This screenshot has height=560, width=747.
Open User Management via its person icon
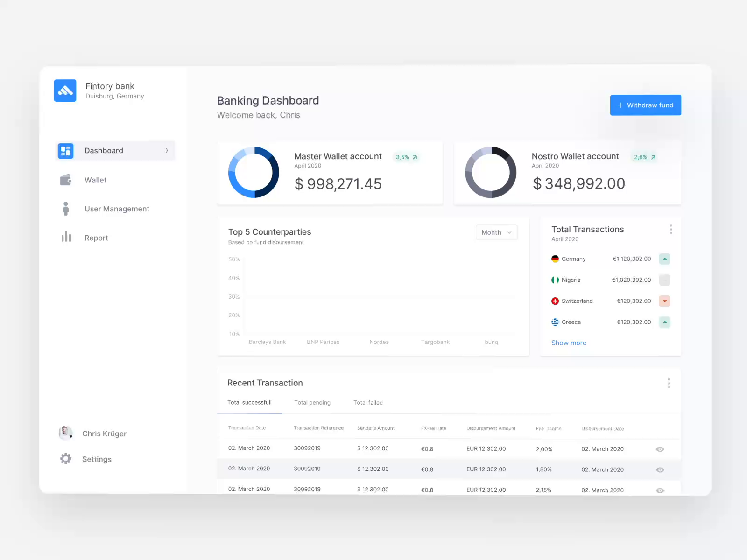coord(66,209)
